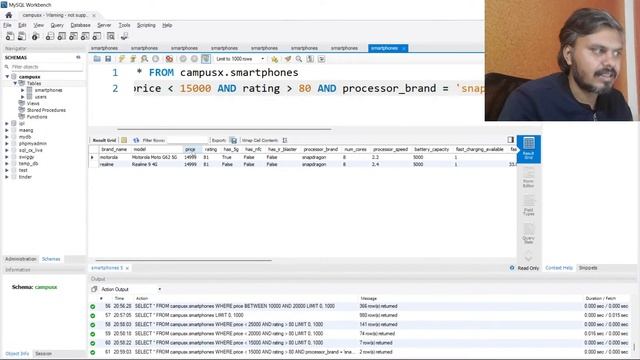Collapse the Tables folder
The width and height of the screenshot is (640, 360).
click(15, 83)
